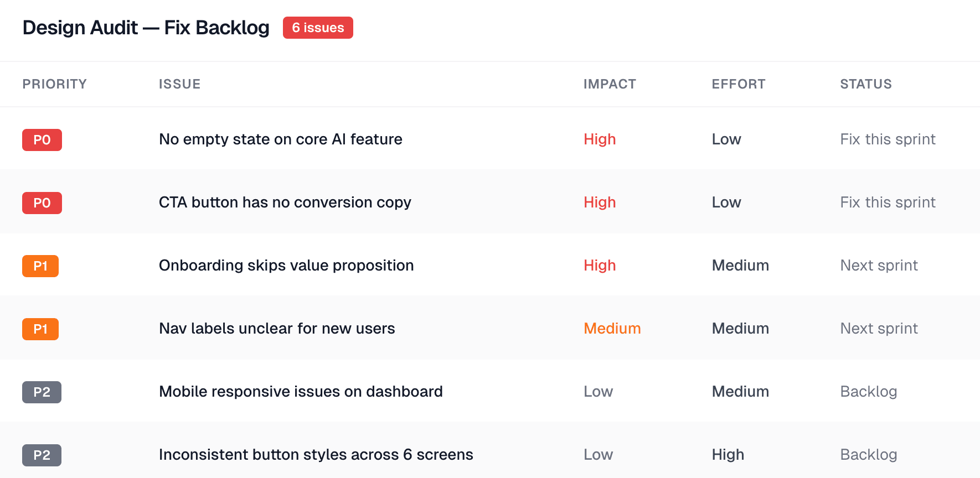Click the P2 badge for Mobile responsive issue

pos(42,392)
